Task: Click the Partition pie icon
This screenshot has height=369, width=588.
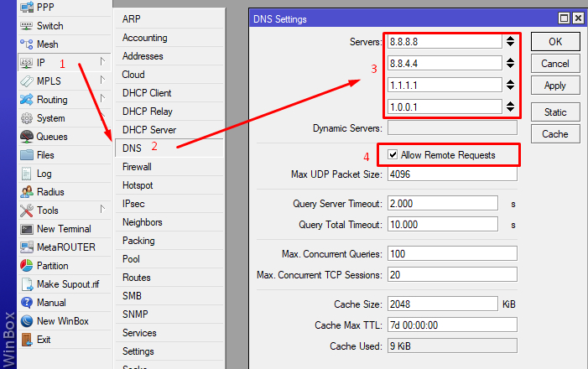Action: (27, 266)
